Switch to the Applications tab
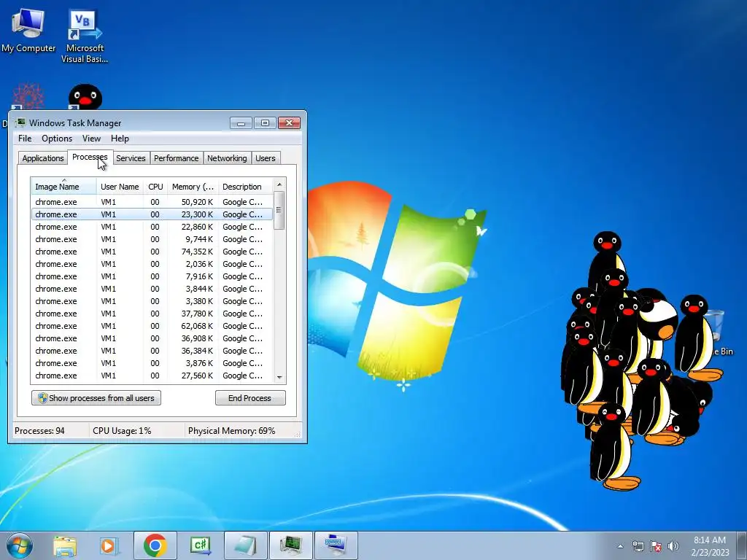Image resolution: width=747 pixels, height=560 pixels. pos(43,158)
